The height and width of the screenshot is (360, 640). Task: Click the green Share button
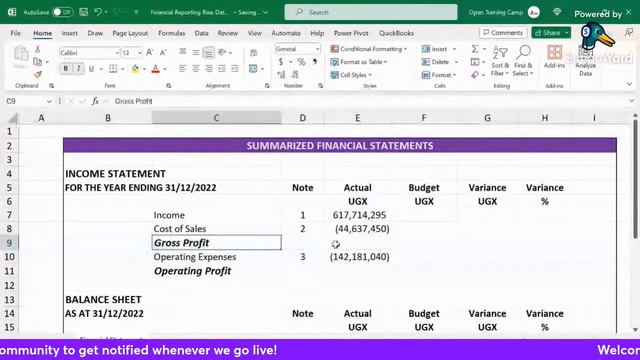(551, 33)
